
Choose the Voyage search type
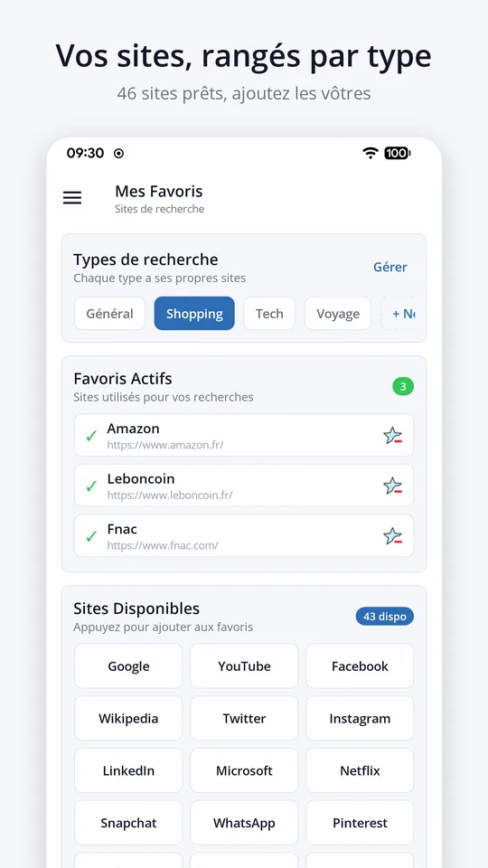click(337, 314)
